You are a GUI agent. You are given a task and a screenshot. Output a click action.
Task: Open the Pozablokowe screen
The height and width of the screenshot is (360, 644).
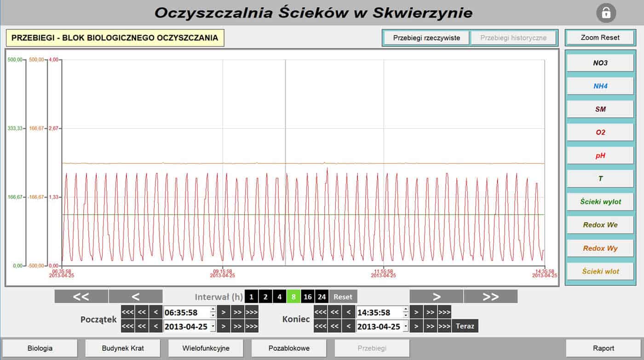[x=289, y=348]
